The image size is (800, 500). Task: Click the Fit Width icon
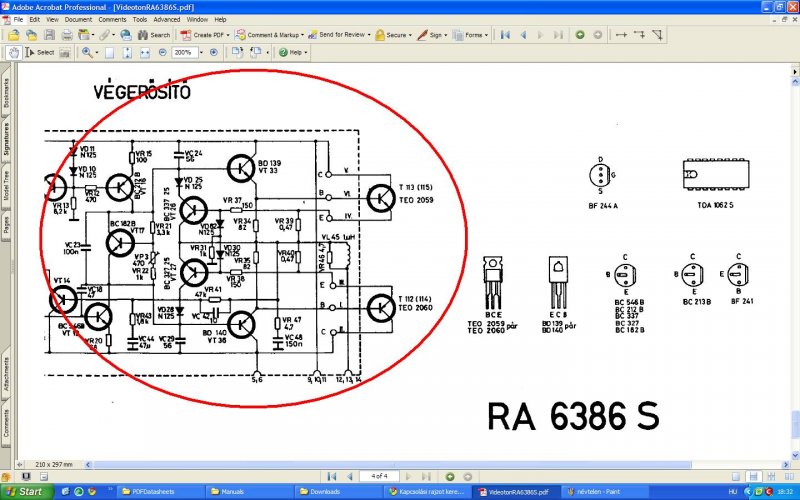[145, 52]
